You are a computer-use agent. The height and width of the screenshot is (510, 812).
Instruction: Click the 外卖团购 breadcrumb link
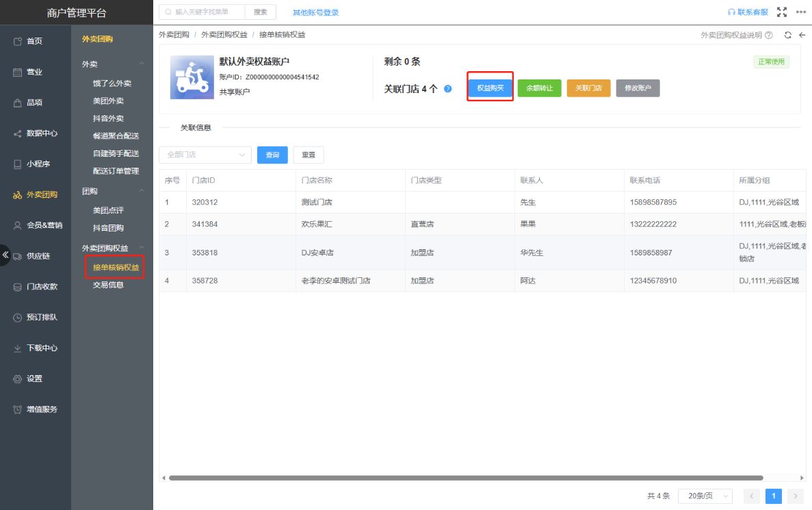(174, 35)
